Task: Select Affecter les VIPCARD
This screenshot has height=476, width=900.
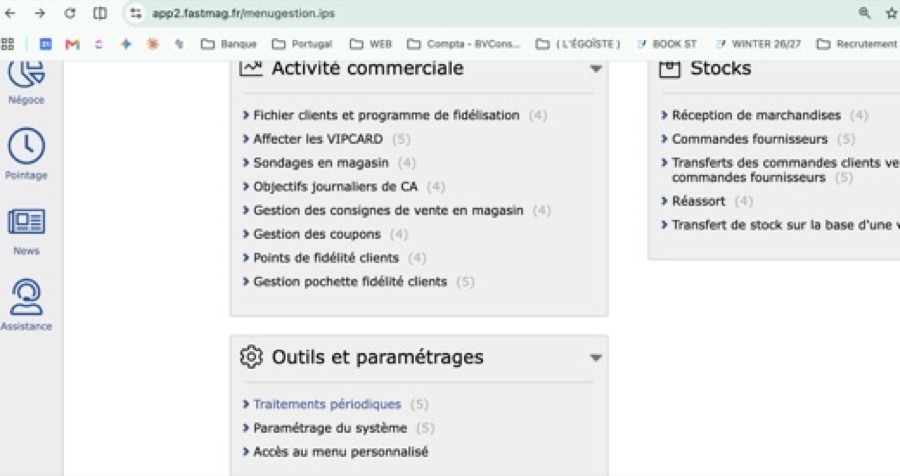Action: pyautogui.click(x=318, y=139)
